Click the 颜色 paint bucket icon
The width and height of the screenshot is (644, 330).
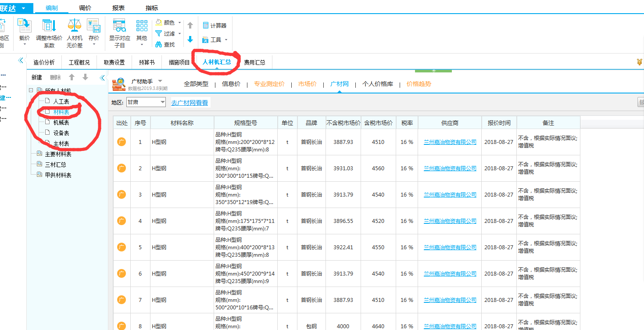pos(159,22)
